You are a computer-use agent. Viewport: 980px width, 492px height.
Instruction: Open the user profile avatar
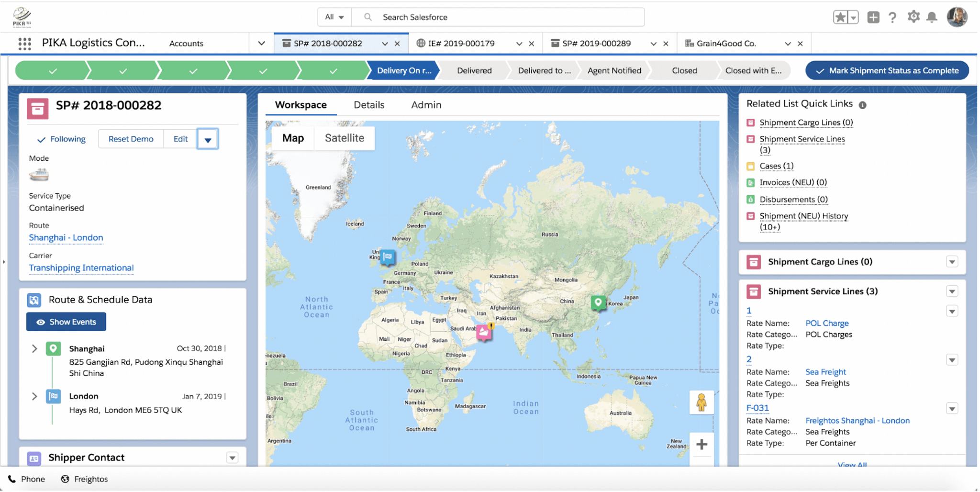(x=958, y=17)
